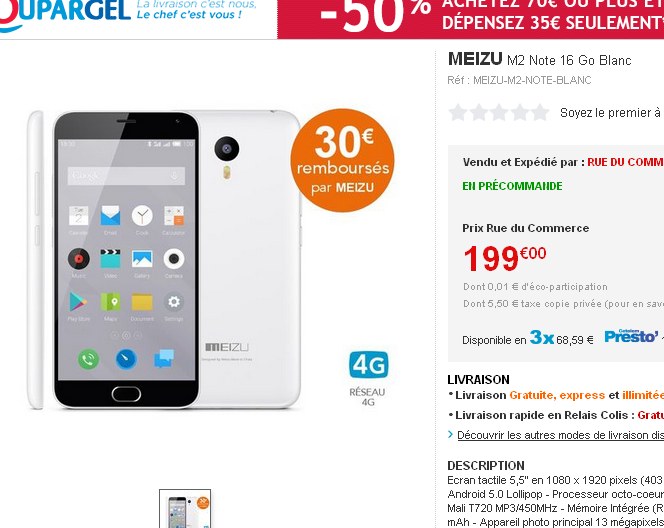Screen dimensions: 664x528
Task: Click the EN PRÉCOMMANDE status label
Action: pyautogui.click(x=512, y=186)
